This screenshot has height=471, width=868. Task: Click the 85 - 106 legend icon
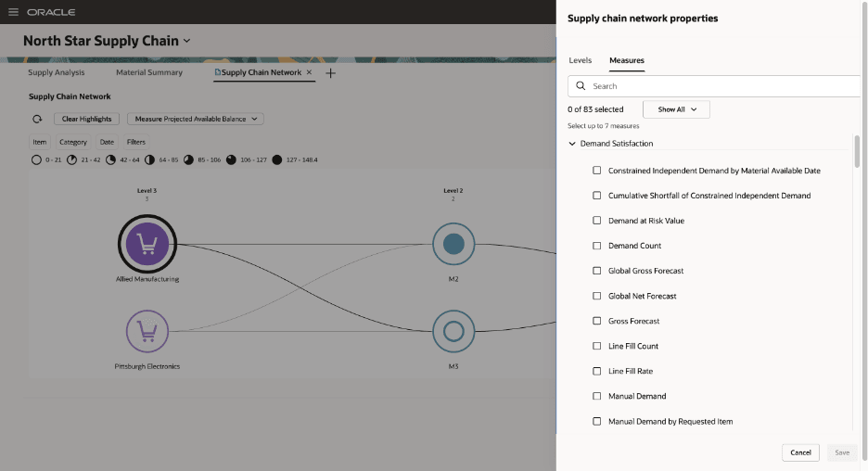point(189,160)
